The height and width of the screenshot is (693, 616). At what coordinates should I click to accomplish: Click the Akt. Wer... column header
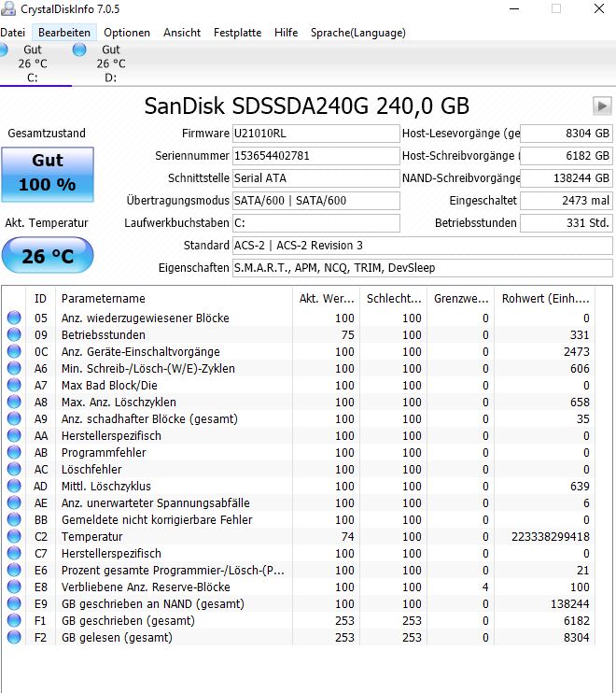[x=327, y=299]
